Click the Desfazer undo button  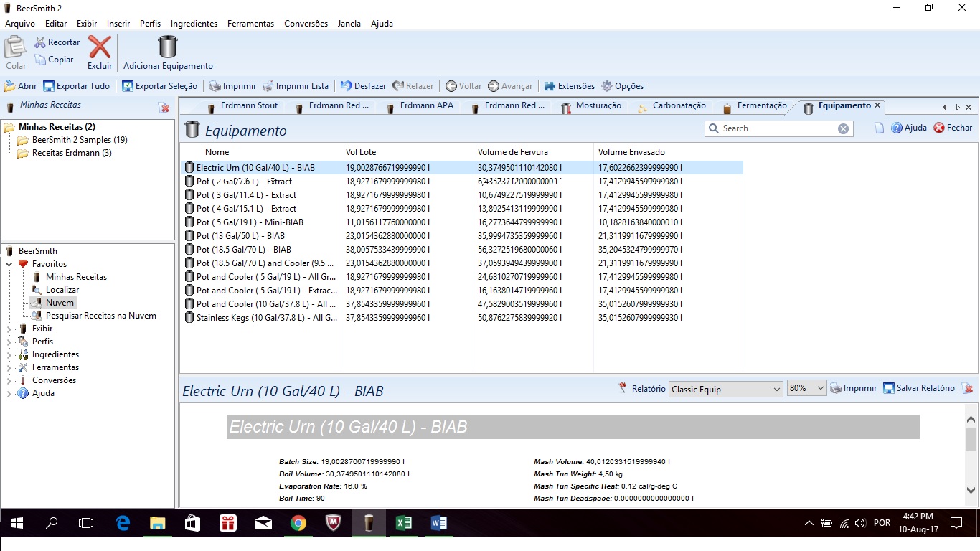click(x=363, y=86)
